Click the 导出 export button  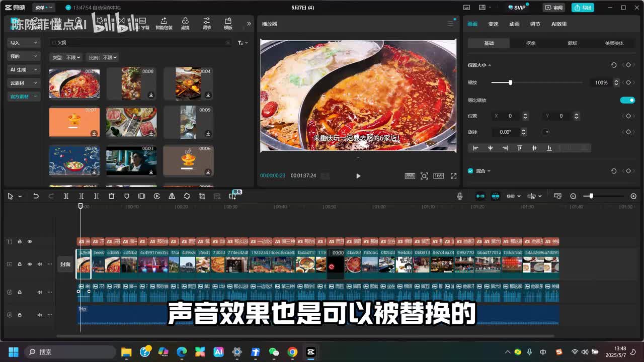tap(583, 8)
